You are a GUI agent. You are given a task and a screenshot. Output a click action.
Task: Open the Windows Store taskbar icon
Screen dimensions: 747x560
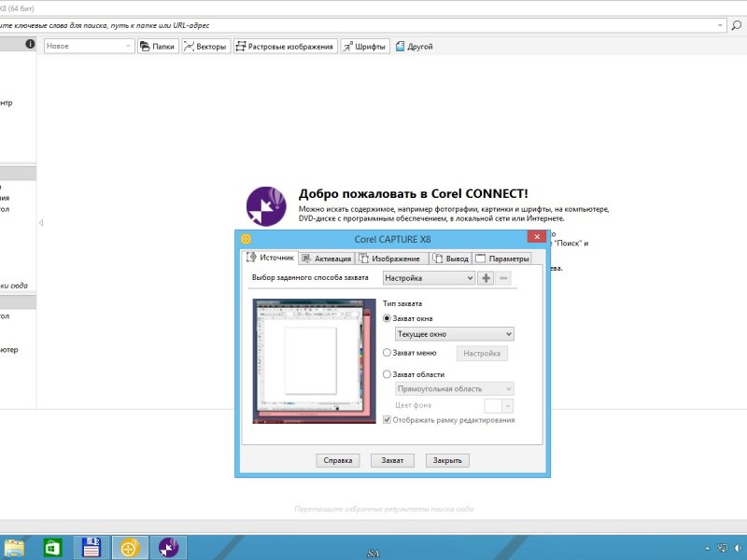[x=52, y=548]
